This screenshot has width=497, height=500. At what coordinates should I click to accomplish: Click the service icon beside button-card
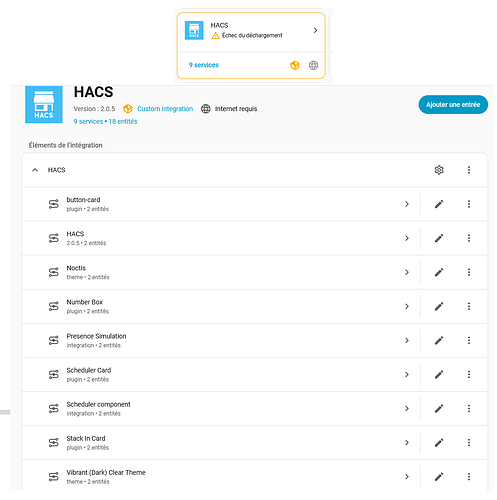click(x=54, y=204)
